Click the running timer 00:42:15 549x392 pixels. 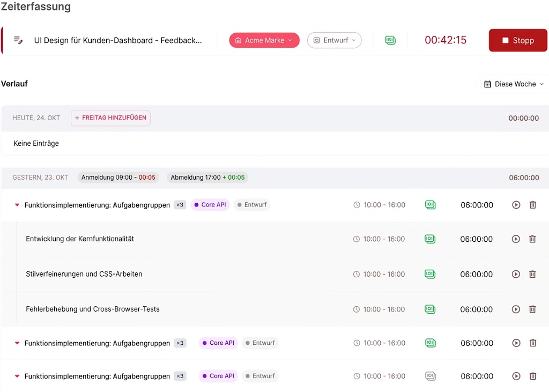446,40
